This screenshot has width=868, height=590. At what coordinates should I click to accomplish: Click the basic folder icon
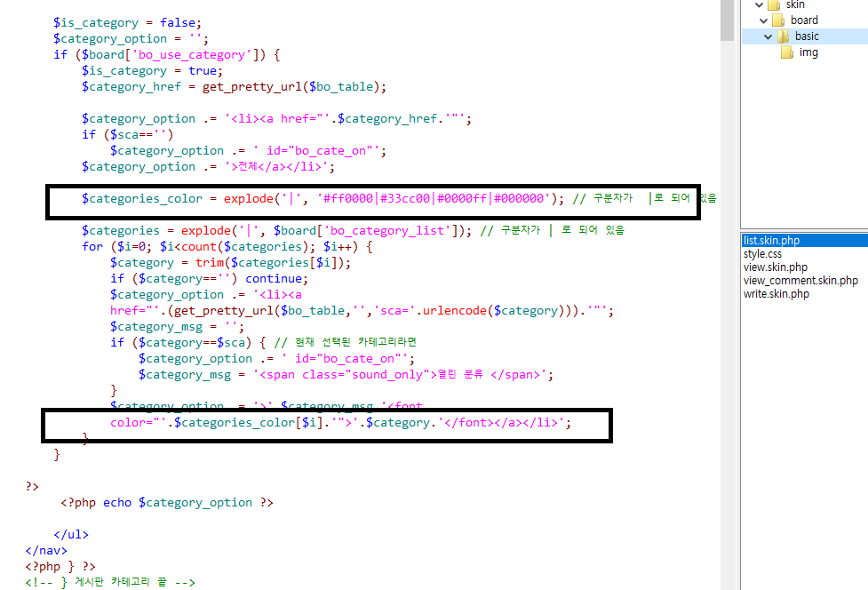click(783, 36)
